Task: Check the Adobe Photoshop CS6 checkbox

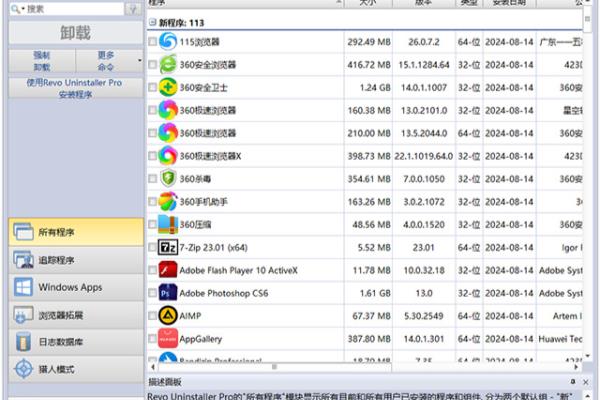Action: coord(152,293)
